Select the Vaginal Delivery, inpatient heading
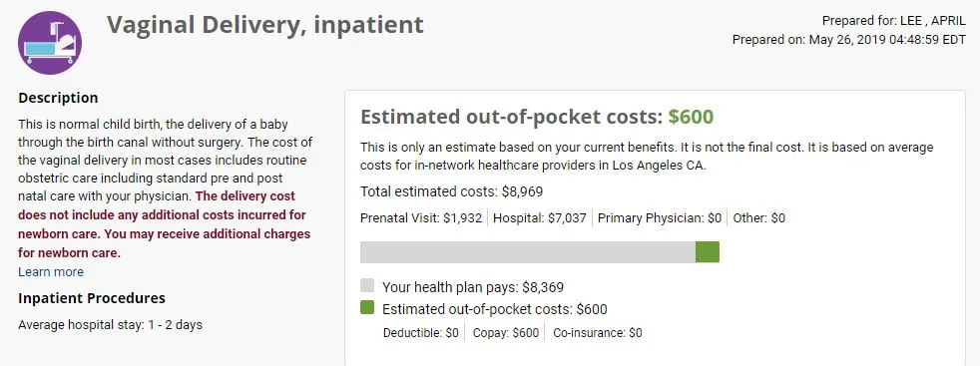 pyautogui.click(x=265, y=25)
